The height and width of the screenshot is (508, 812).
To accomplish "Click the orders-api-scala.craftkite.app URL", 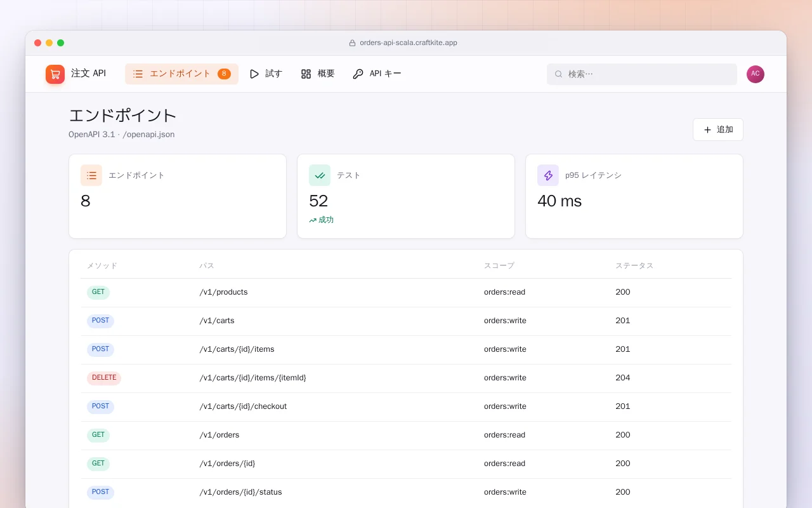I will pos(409,43).
